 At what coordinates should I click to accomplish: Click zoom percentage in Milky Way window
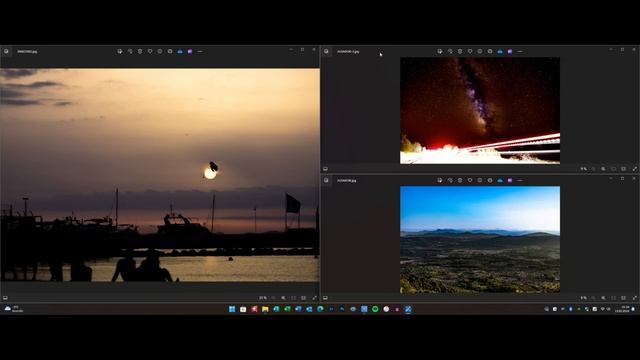coord(583,169)
